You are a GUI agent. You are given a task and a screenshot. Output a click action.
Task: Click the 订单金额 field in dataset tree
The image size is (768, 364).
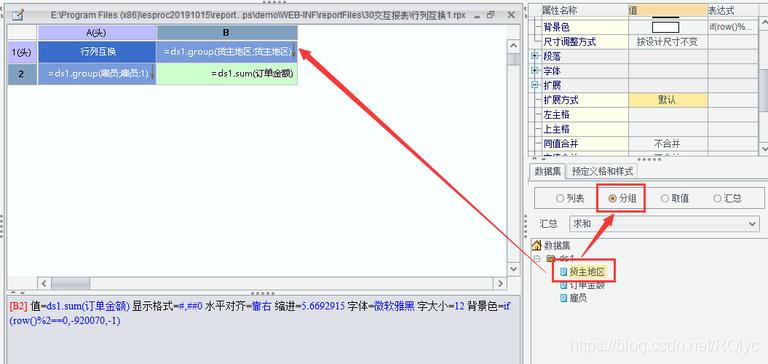[587, 285]
